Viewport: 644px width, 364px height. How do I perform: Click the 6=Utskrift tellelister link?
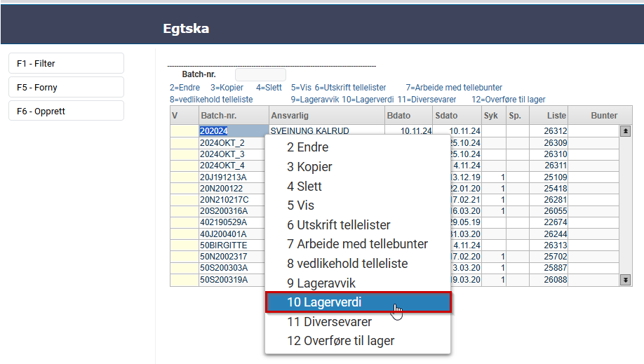350,88
